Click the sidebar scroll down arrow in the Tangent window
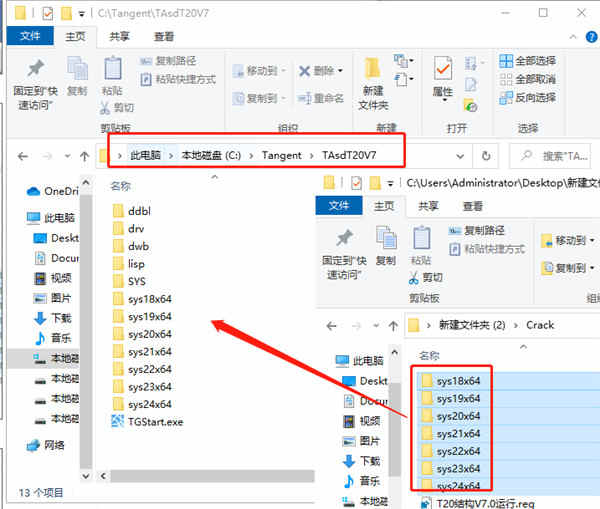The image size is (600, 509). [x=86, y=476]
